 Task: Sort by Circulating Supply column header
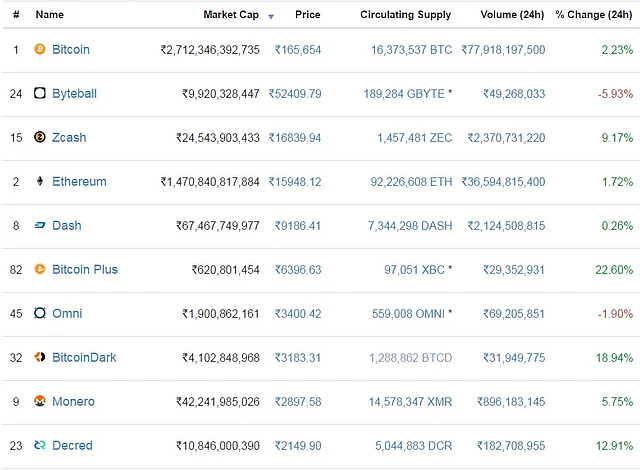click(405, 15)
